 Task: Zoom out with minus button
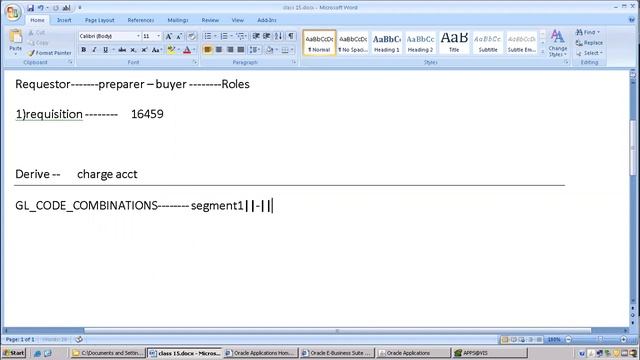pos(569,339)
